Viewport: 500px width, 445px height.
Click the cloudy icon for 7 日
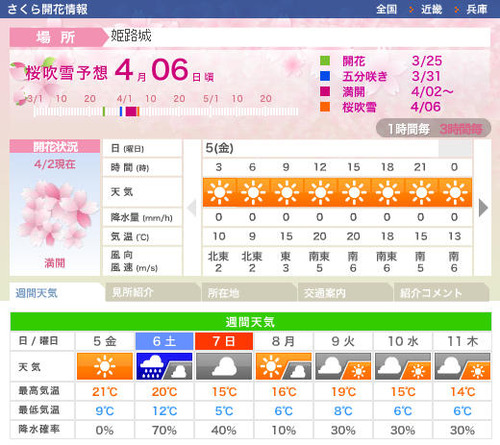coord(224,366)
